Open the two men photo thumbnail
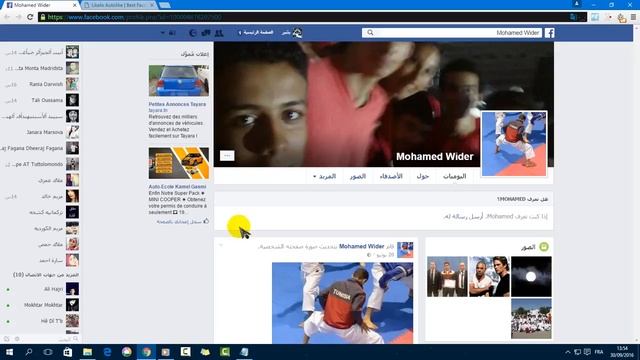This screenshot has height=360, width=640. 489,277
